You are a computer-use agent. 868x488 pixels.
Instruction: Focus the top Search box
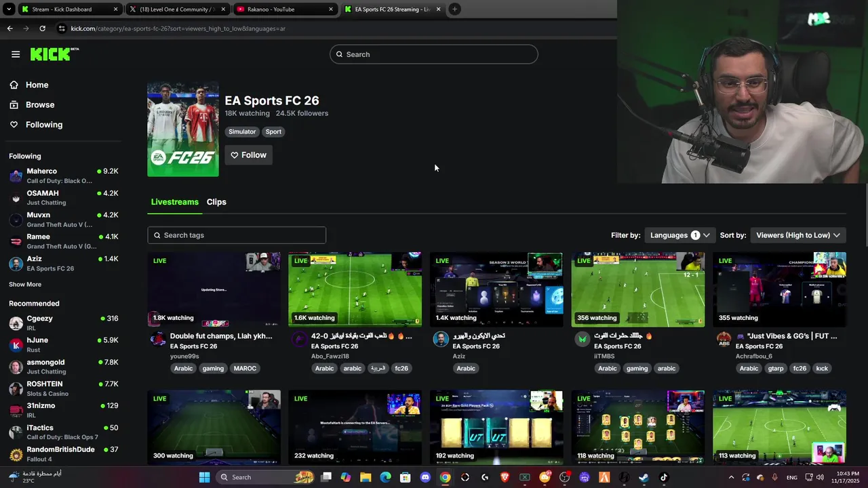coord(434,54)
